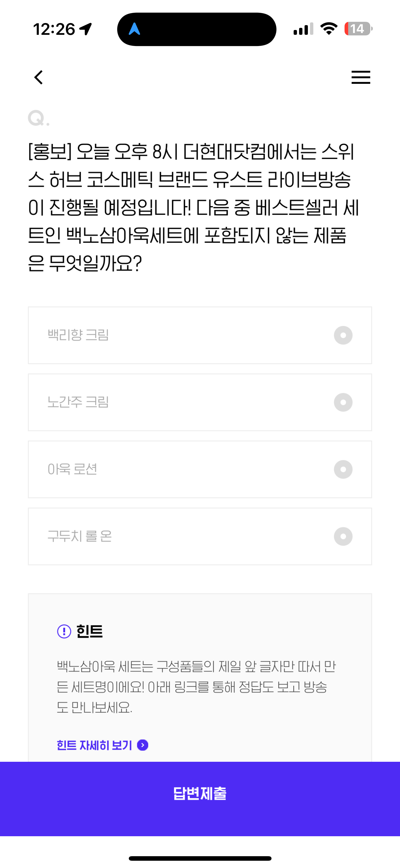The height and width of the screenshot is (868, 400).
Task: Tap the blue navigation arrow in Dynamic Island
Action: click(x=134, y=29)
